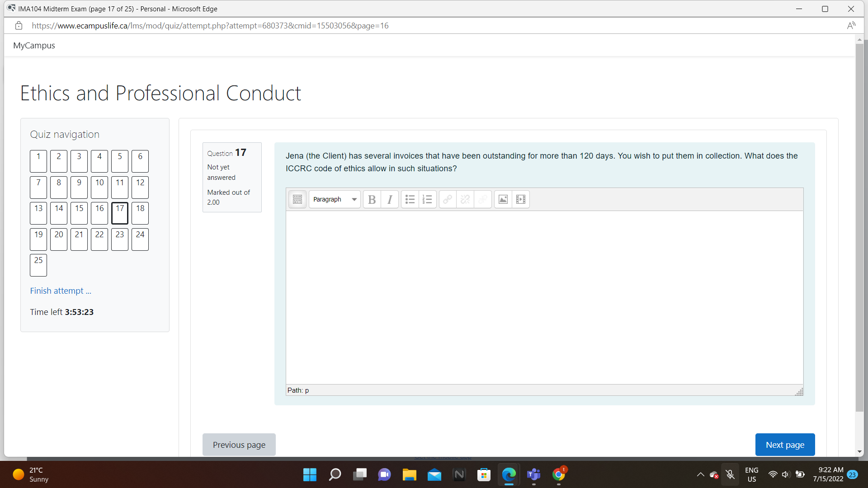Insert an unordered bullet list
This screenshot has width=868, height=488.
coord(410,199)
